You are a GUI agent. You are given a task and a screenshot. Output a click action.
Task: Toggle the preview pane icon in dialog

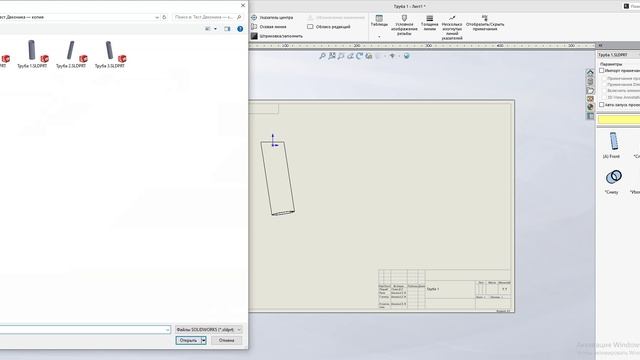pyautogui.click(x=227, y=29)
